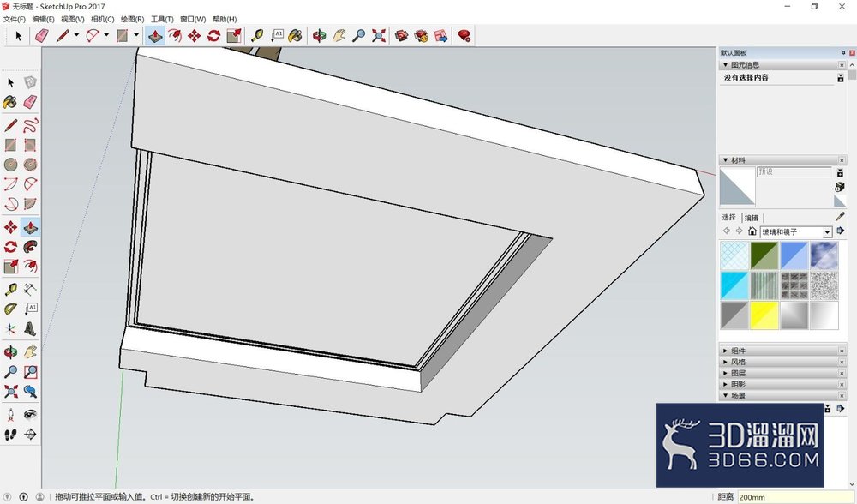Click Zoom Extents in top toolbar

click(x=378, y=36)
